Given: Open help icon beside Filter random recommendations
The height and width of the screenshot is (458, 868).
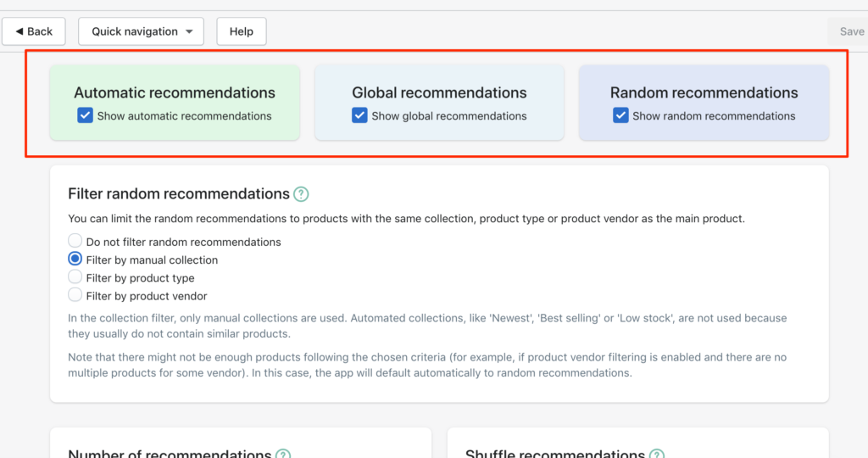Looking at the screenshot, I should coord(301,194).
